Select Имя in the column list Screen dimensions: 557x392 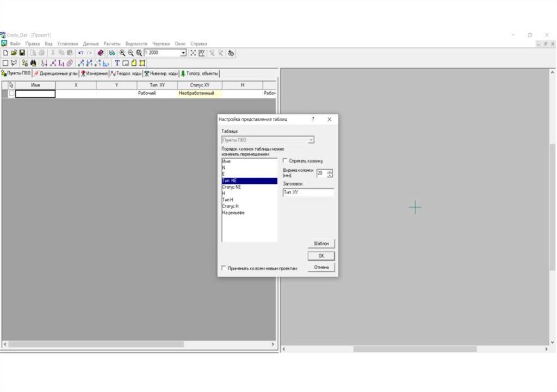pyautogui.click(x=249, y=161)
